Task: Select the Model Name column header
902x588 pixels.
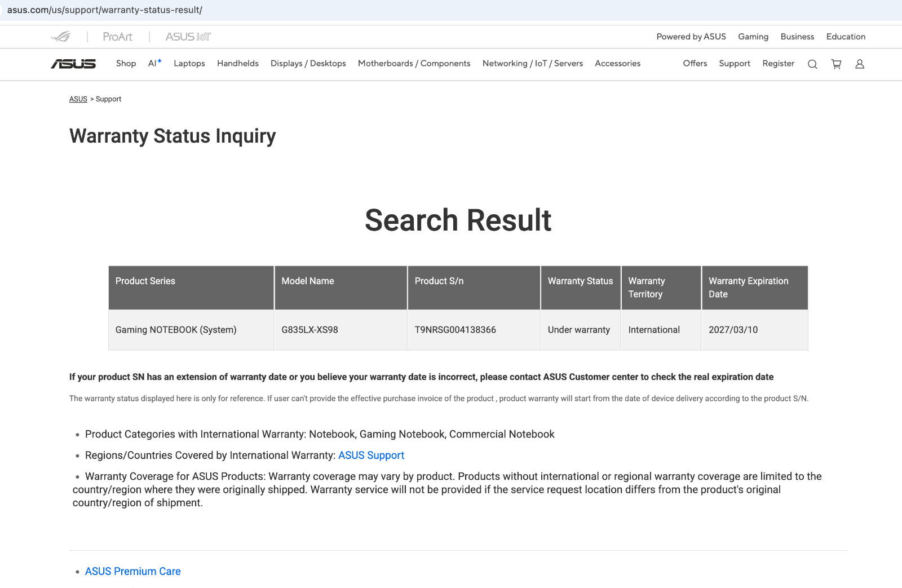Action: (341, 288)
